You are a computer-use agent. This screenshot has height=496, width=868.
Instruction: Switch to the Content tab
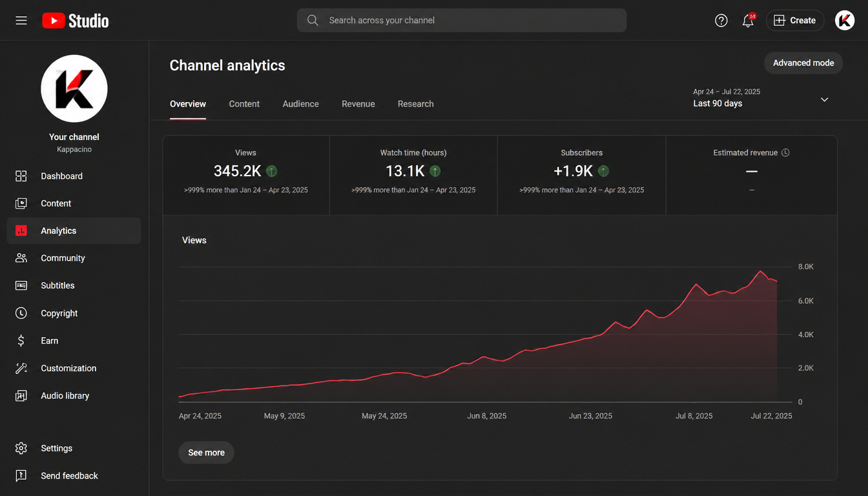(244, 104)
